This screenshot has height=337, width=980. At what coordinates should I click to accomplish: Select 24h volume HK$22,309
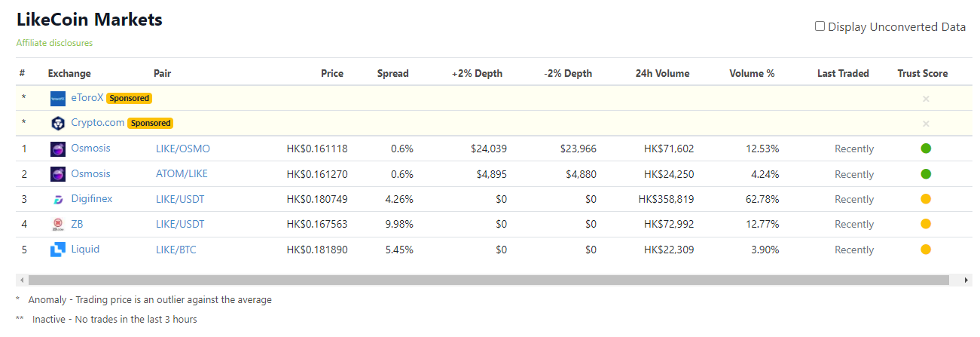pos(669,250)
